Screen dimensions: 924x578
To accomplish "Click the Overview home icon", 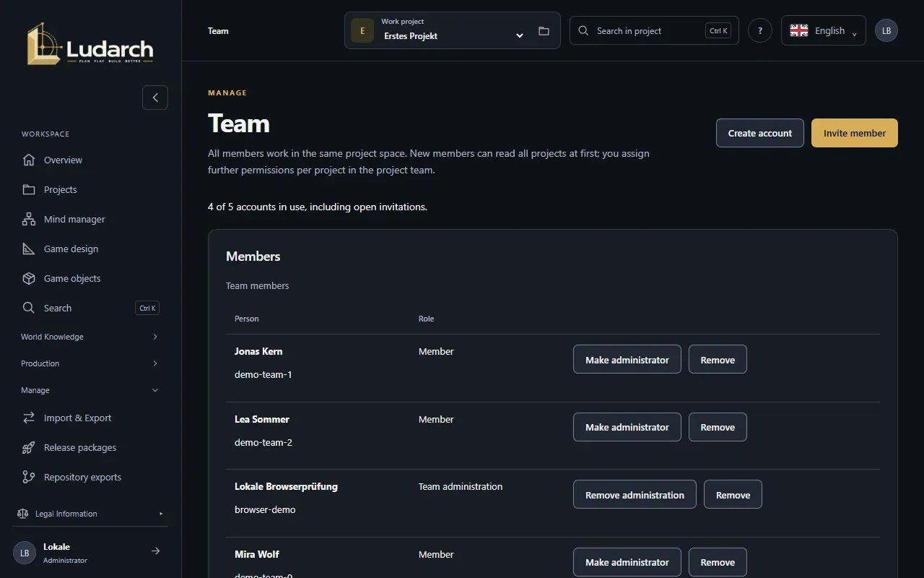I will pyautogui.click(x=29, y=160).
